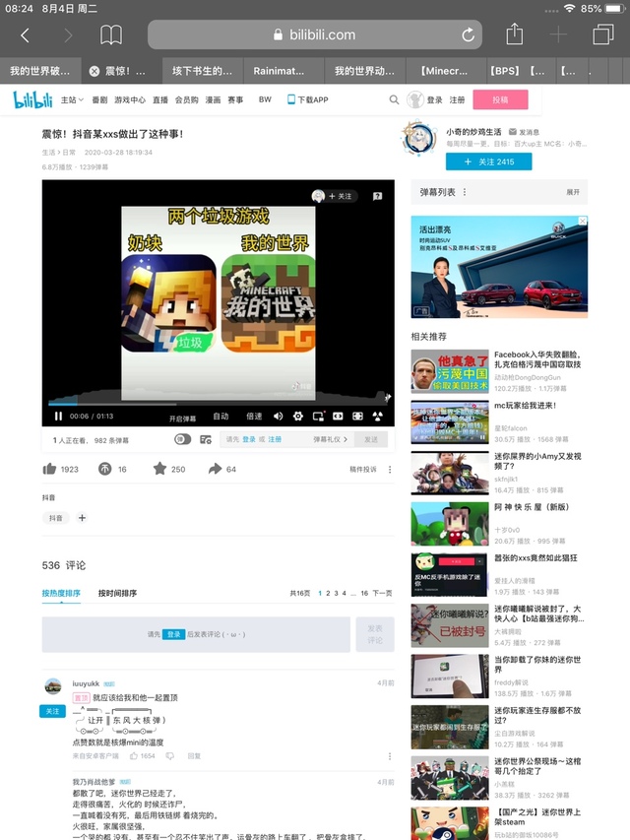
Task: Click the pink 投稿 button
Action: click(x=500, y=99)
